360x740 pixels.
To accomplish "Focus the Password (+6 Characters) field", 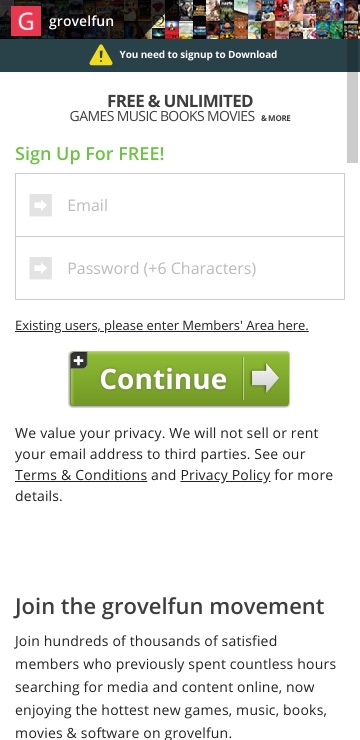I will pyautogui.click(x=180, y=268).
